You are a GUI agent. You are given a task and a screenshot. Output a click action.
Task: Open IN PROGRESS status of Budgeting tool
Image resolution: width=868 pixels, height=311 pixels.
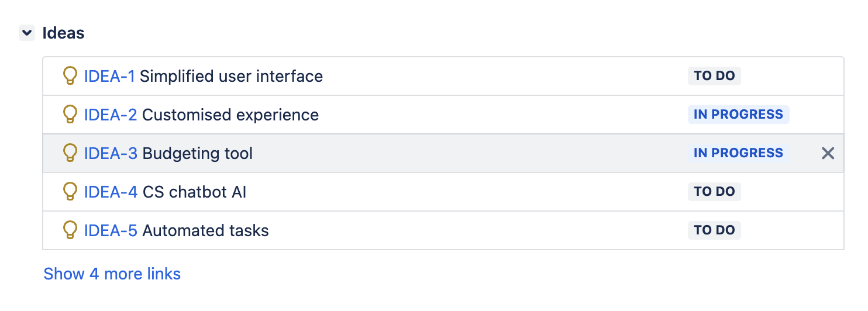click(x=738, y=153)
